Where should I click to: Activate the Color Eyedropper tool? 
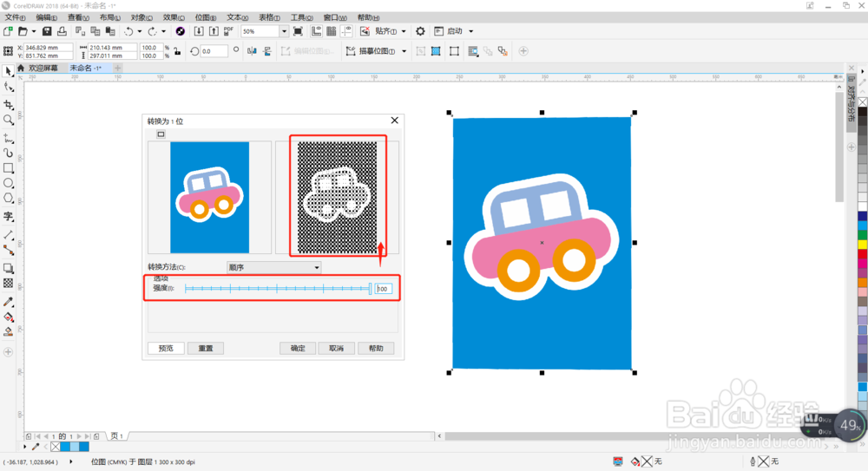(x=9, y=302)
